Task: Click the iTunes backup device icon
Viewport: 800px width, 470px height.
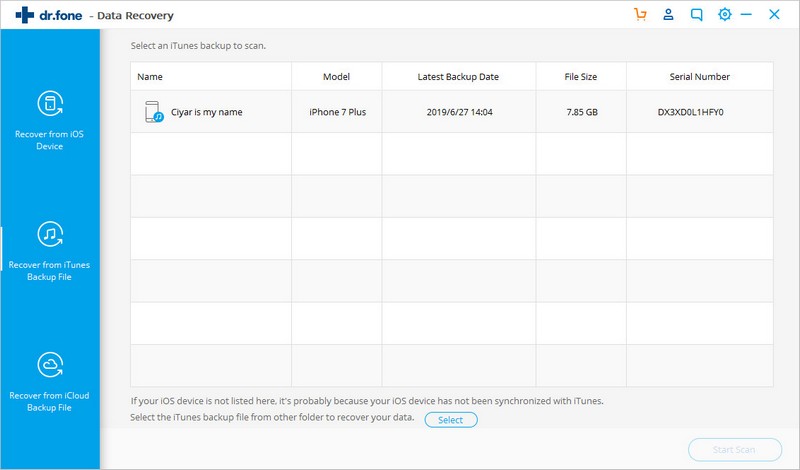Action: [x=154, y=112]
